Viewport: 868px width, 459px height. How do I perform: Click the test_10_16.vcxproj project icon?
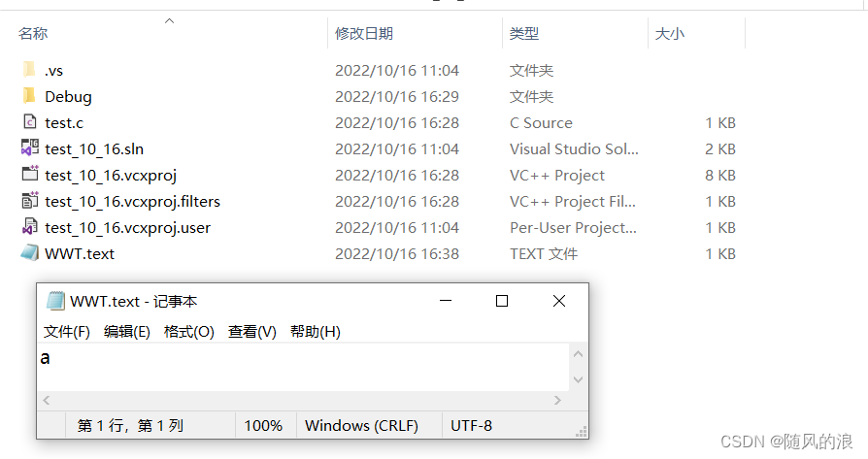29,175
